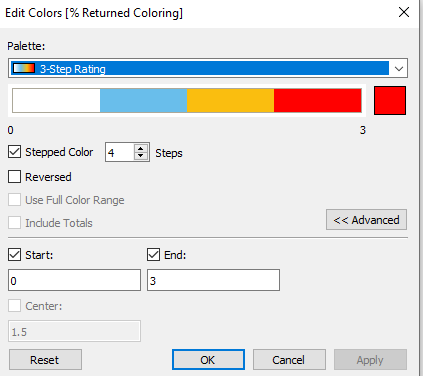The image size is (423, 376).
Task: Click the End value input field
Action: pos(213,280)
